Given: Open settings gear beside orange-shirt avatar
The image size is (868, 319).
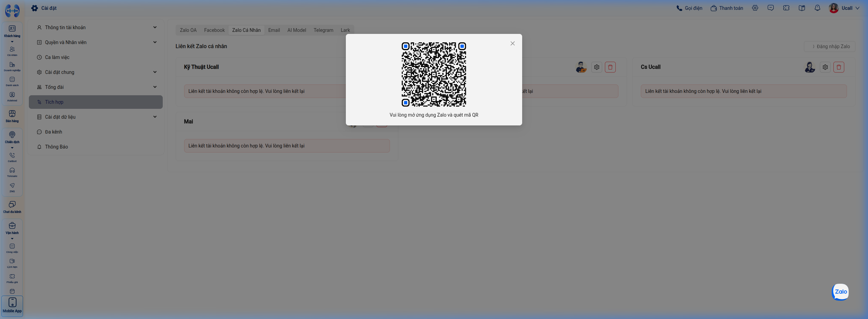Looking at the screenshot, I should pos(597,67).
